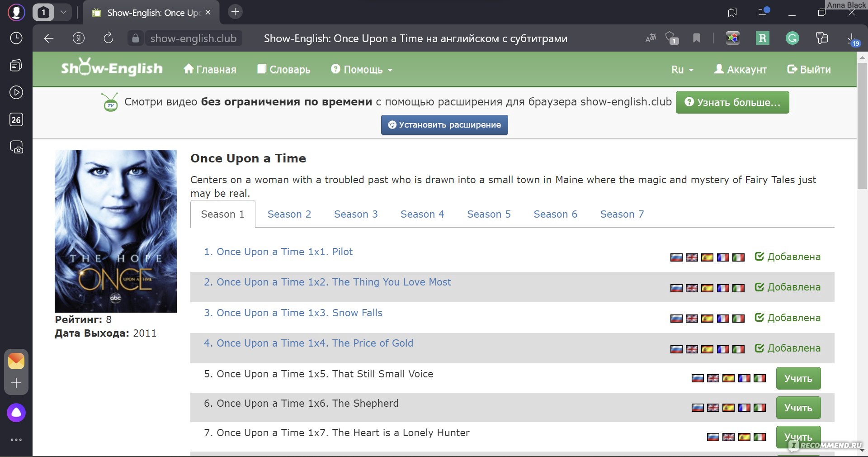Open the Grammarly G extension icon

793,38
